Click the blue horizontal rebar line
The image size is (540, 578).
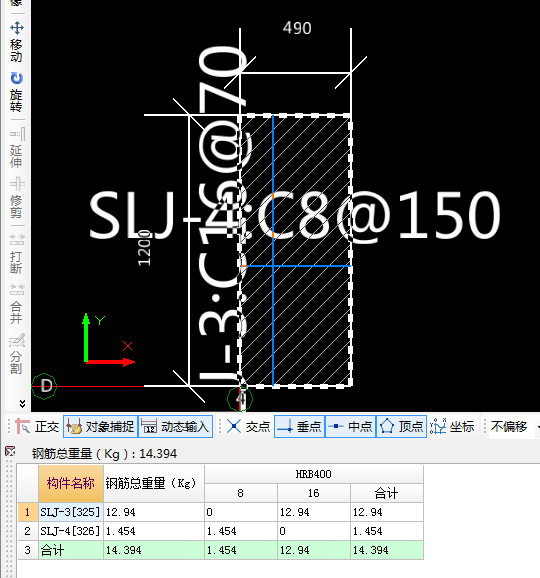tap(297, 266)
